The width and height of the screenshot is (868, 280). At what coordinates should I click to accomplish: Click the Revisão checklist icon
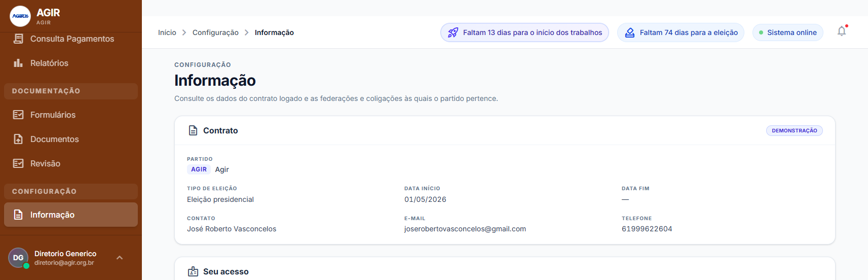[18, 163]
